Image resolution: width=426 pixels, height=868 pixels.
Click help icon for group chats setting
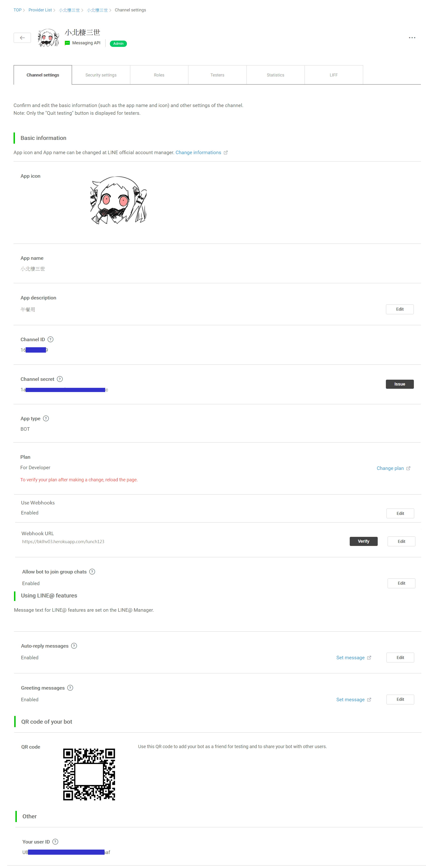pyautogui.click(x=92, y=572)
